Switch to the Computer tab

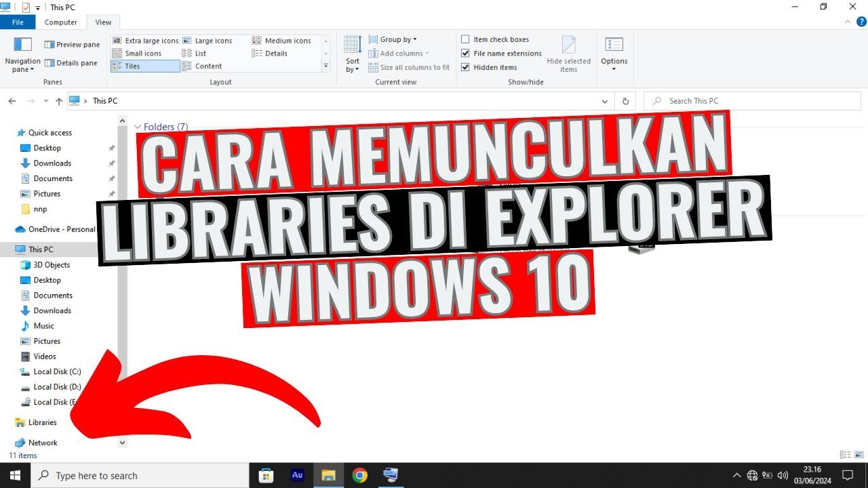coord(61,22)
